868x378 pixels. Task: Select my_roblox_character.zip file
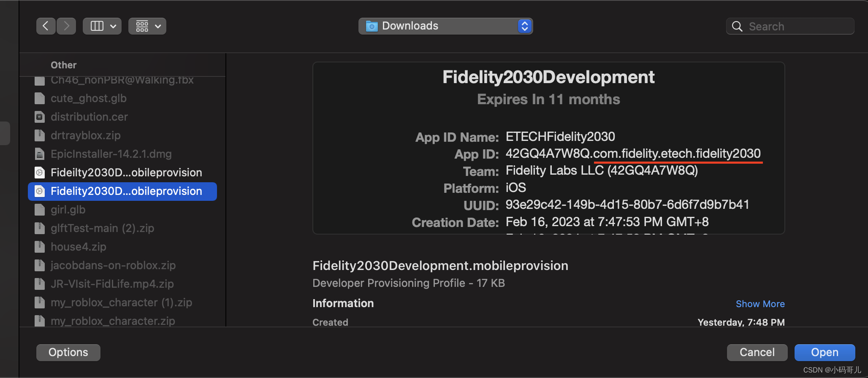click(x=122, y=321)
